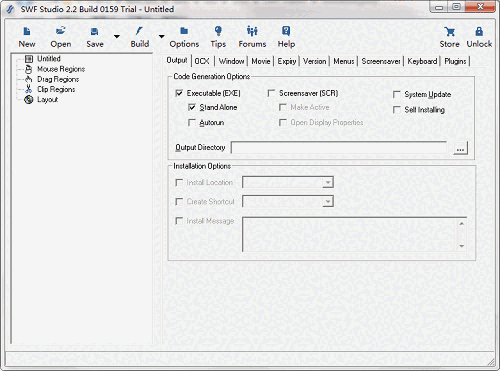
Task: Switch to the Output tab
Action: coord(177,60)
